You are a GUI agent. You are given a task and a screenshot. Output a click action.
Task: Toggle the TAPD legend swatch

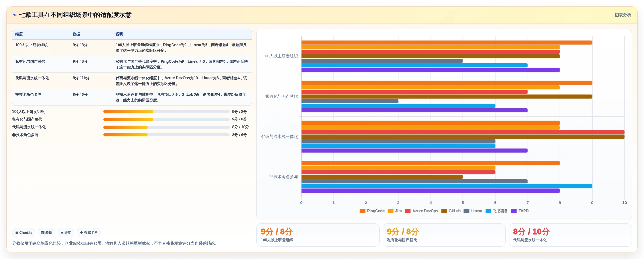click(514, 211)
